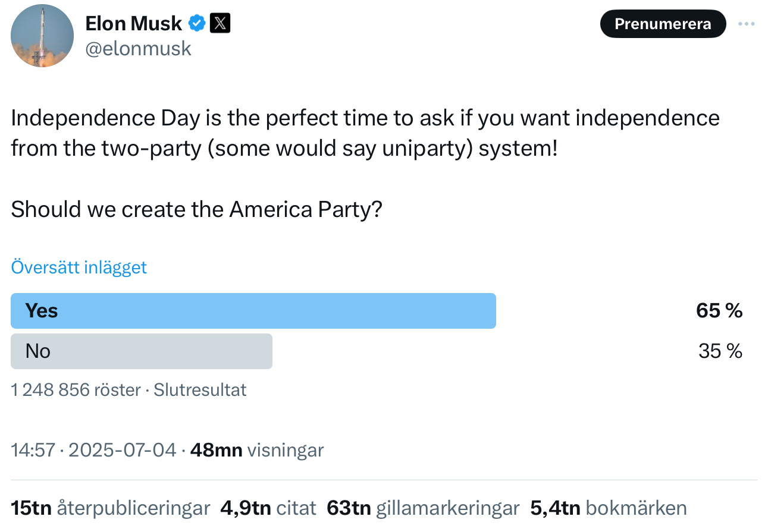Select the No poll result bar
Image resolution: width=768 pixels, height=532 pixels.
tap(142, 351)
